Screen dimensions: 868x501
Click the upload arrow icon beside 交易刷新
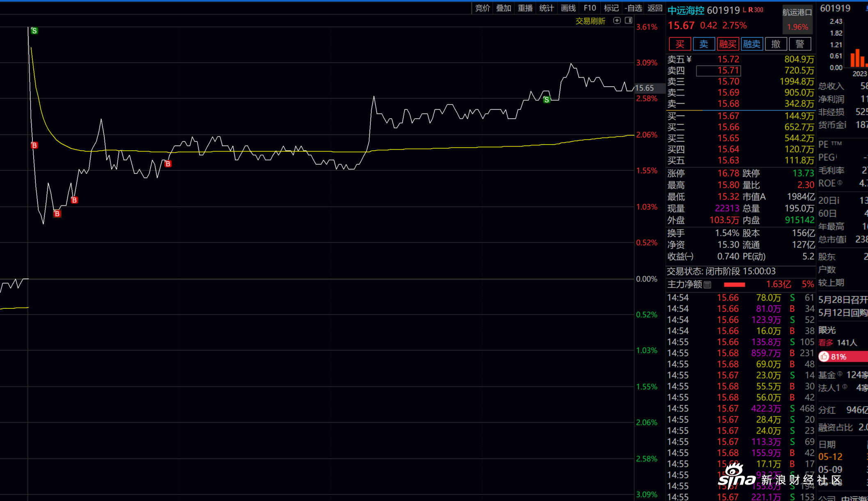coord(616,21)
